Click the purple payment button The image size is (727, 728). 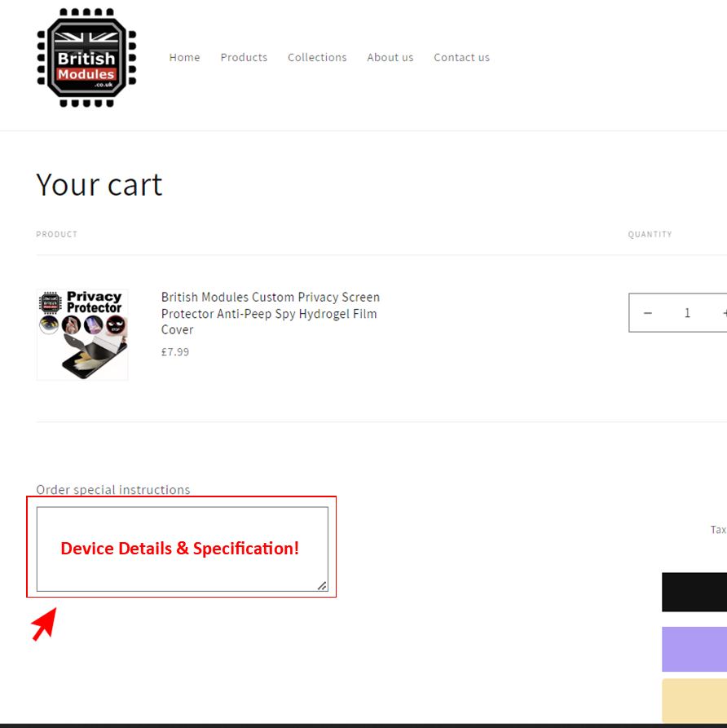[x=694, y=649]
